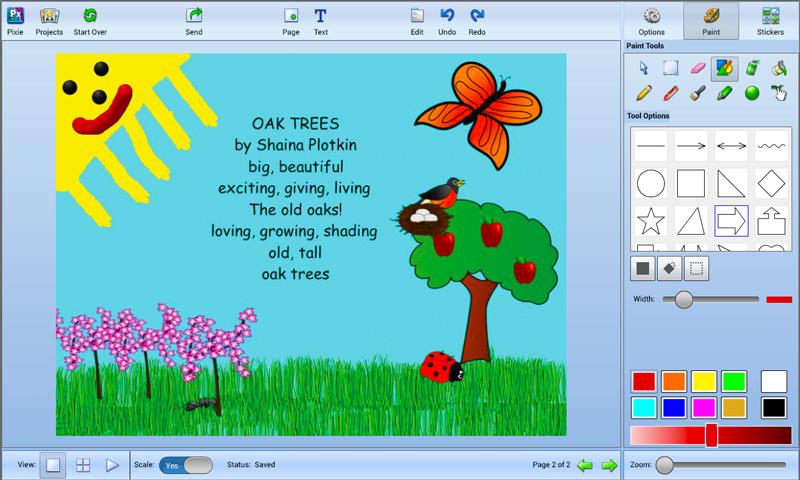Go to the previous page arrow
Image resolution: width=800 pixels, height=480 pixels.
click(585, 465)
